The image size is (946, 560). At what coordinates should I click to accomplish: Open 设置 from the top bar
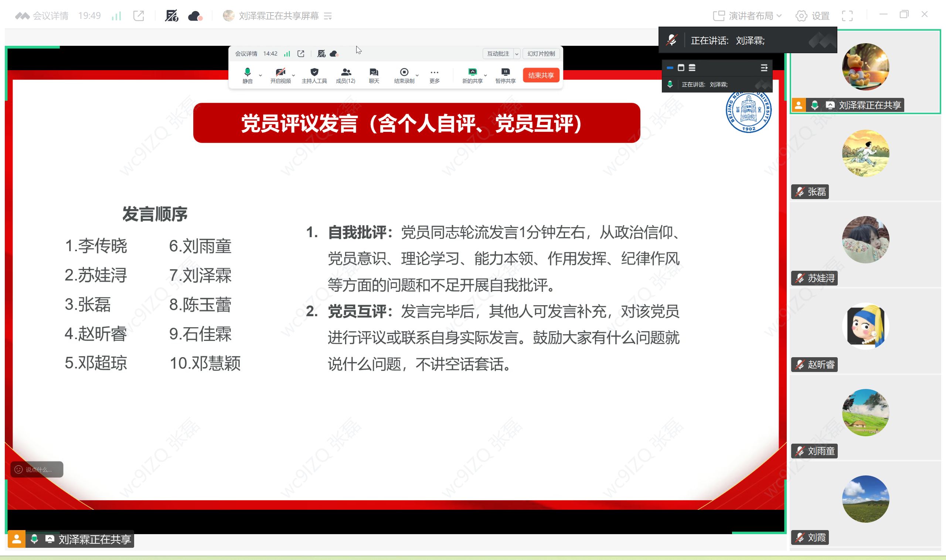click(x=812, y=16)
